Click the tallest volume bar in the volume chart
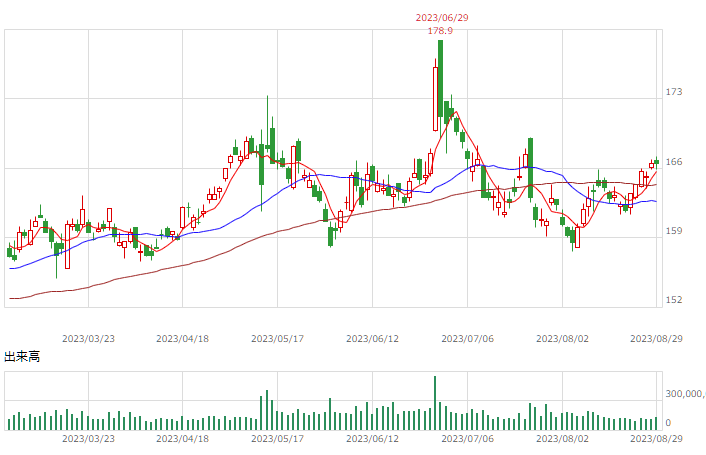The image size is (706, 455). coord(435,403)
